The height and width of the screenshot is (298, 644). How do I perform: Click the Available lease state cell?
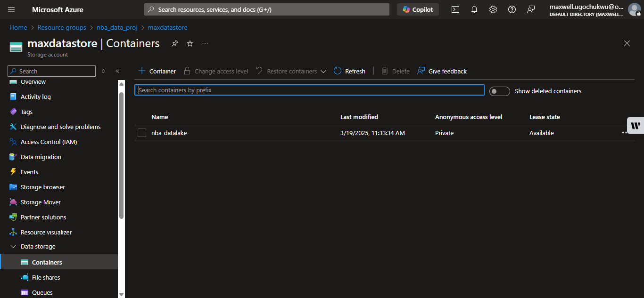[x=542, y=133]
